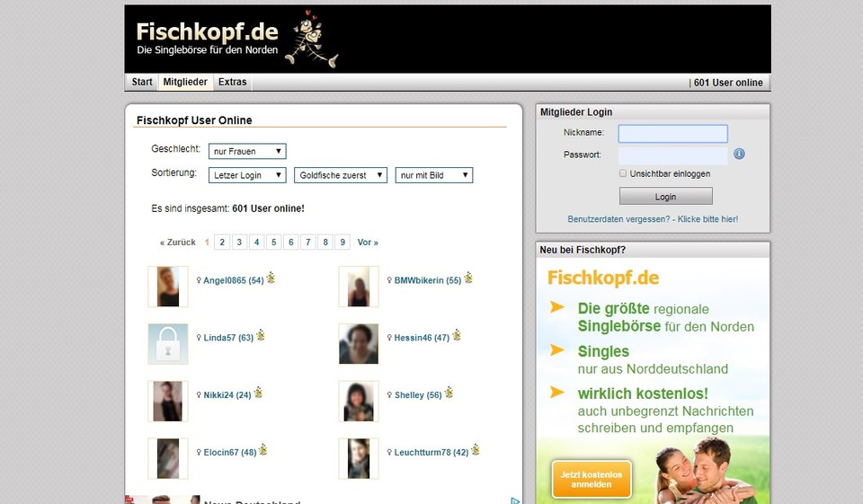863x504 pixels.
Task: Click the orange 'Jetzt kostenlos anmelden' button
Action: pyautogui.click(x=592, y=480)
